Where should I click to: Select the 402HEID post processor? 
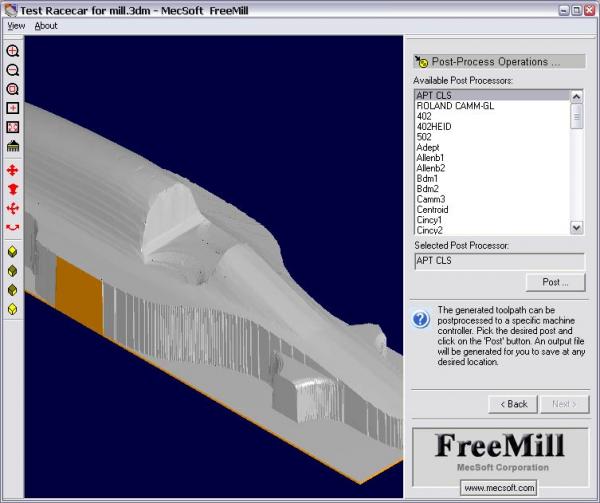(492, 127)
